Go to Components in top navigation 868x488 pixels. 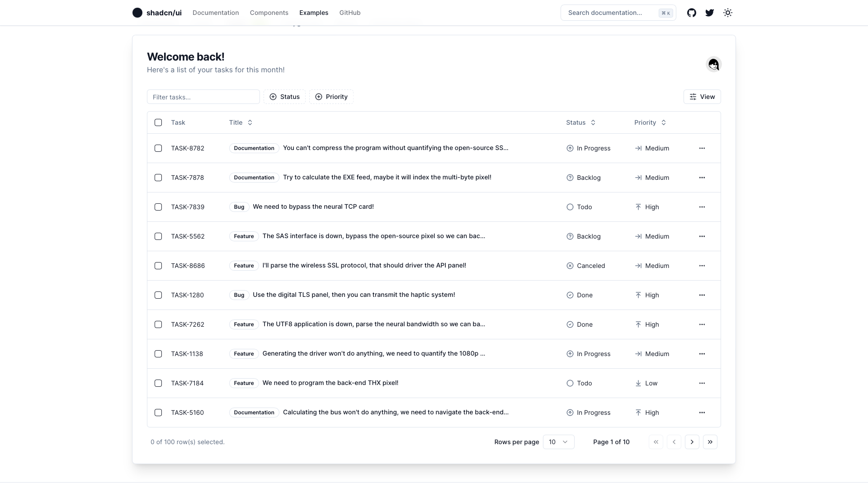point(269,13)
